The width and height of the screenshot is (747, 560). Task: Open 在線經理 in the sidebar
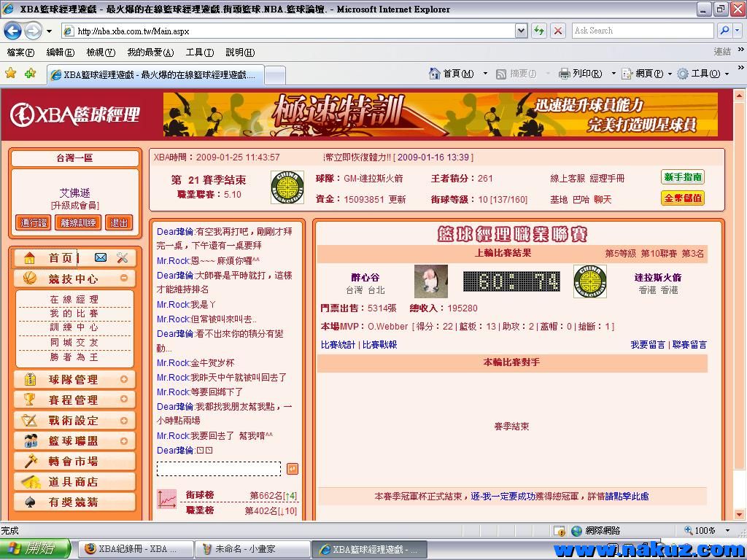point(74,300)
